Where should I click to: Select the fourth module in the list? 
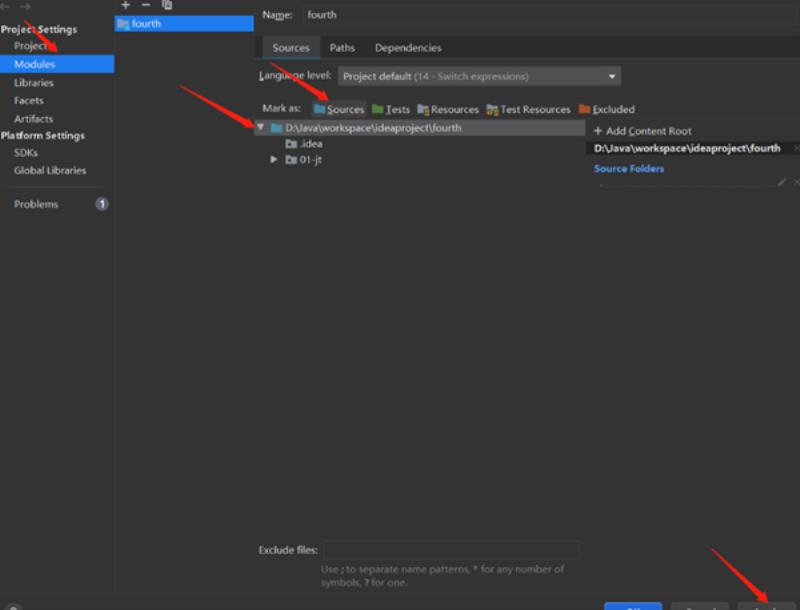184,23
